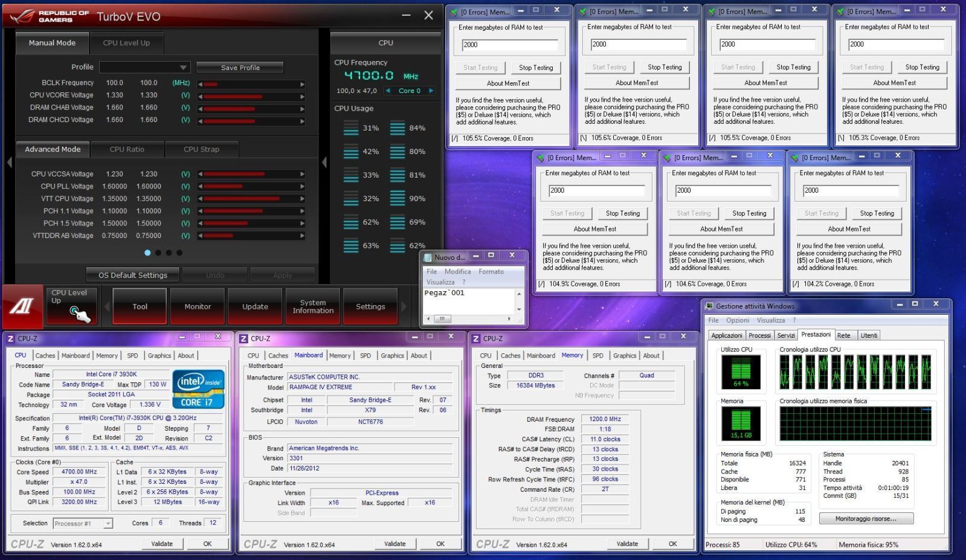Click arrow left of the Tool button
This screenshot has width=966, height=560.
(x=107, y=306)
